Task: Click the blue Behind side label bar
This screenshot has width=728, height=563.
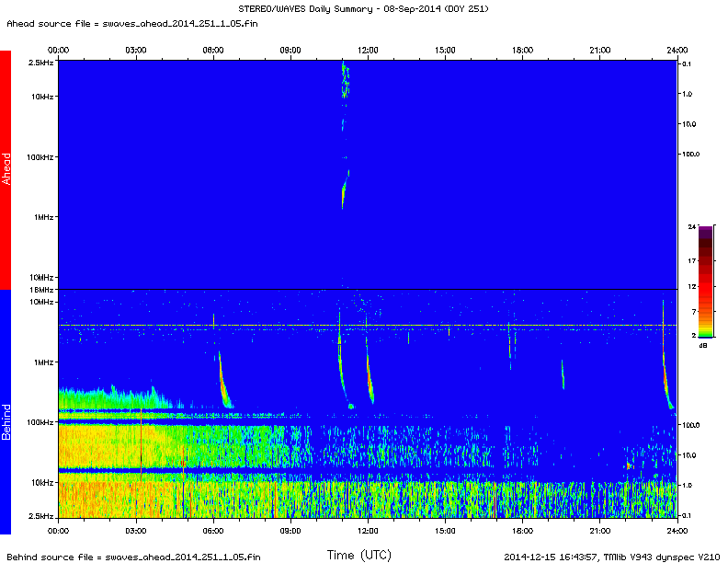Action: (x=6, y=411)
